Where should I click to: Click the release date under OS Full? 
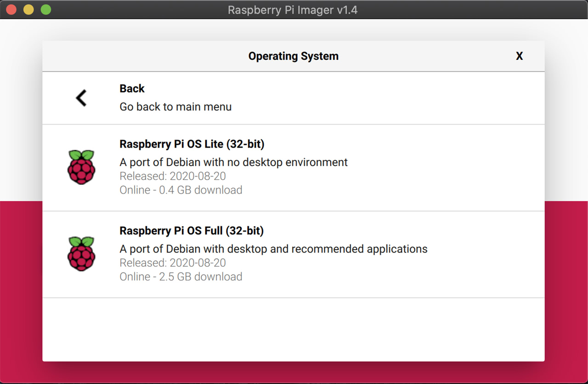[x=173, y=263]
